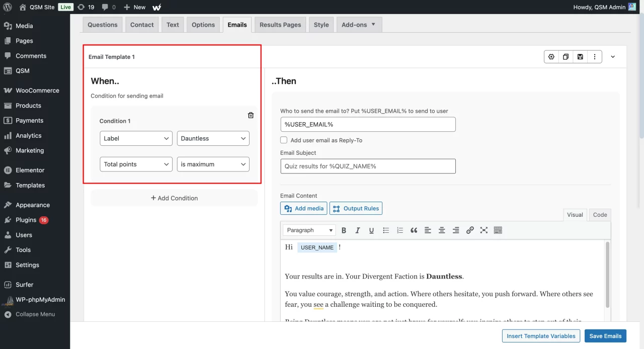Collapse Email Template 1 with chevron
644x349 pixels.
(x=613, y=57)
